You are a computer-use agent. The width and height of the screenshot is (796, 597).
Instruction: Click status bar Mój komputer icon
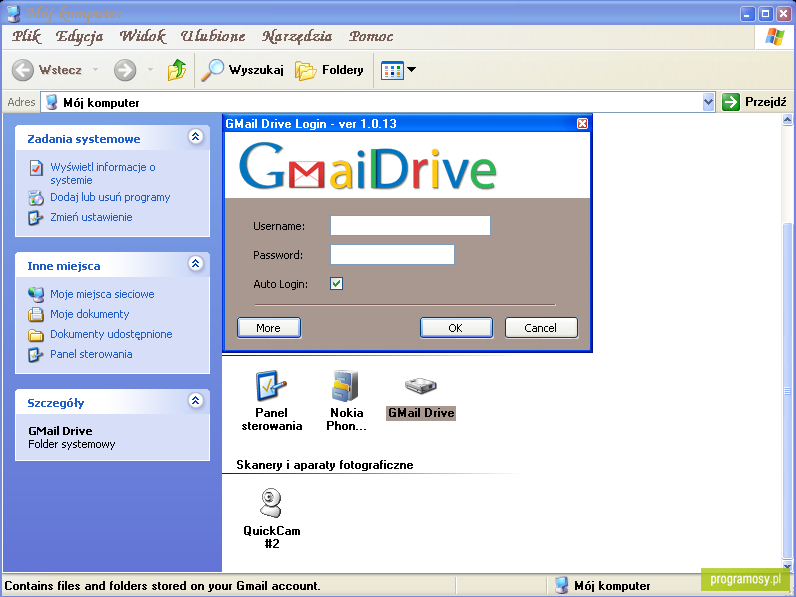pos(561,585)
